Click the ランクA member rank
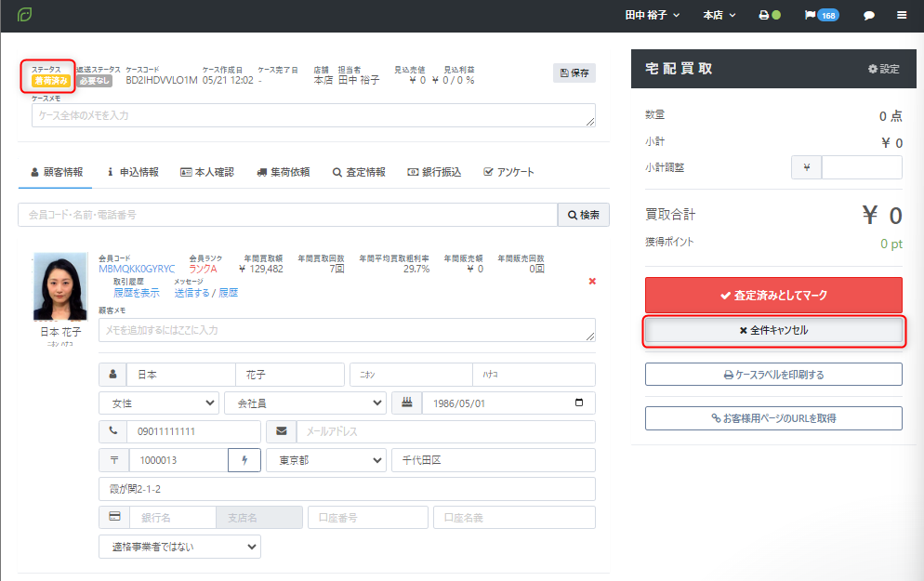This screenshot has height=581, width=924. coord(203,269)
